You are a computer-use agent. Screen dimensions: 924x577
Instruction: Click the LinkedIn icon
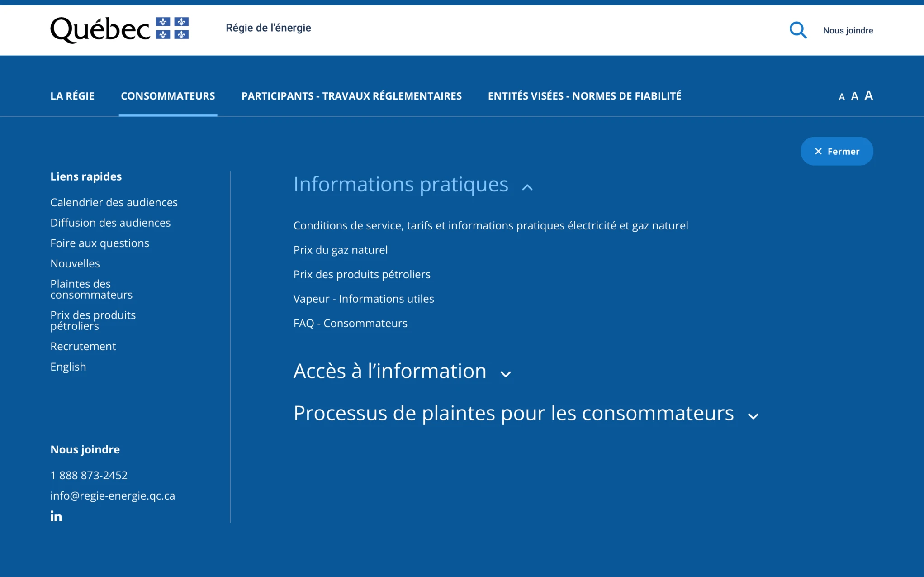[x=56, y=516]
